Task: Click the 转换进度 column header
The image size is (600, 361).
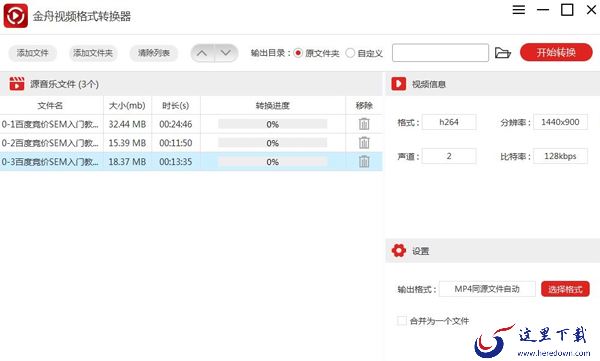Action: (272, 105)
